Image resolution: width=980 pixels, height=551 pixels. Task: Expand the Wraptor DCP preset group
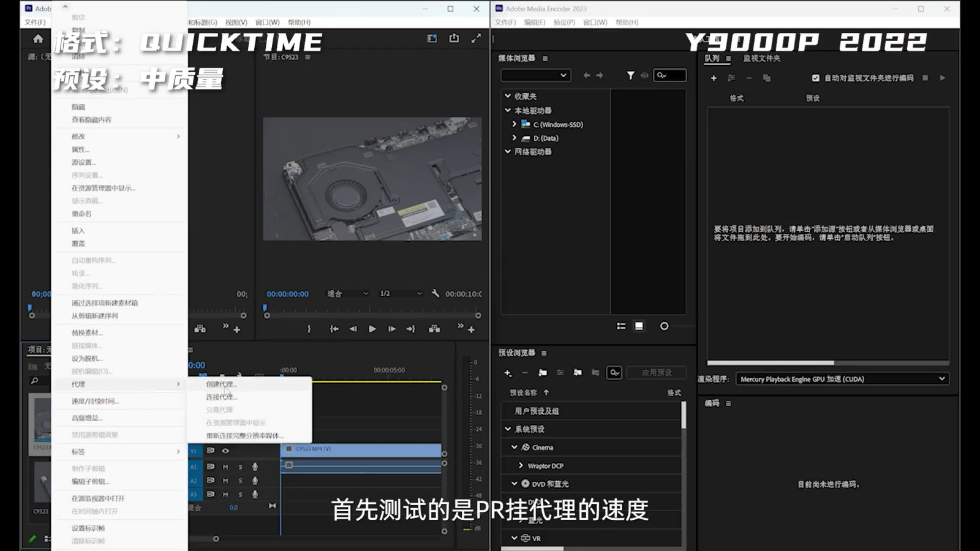point(521,465)
